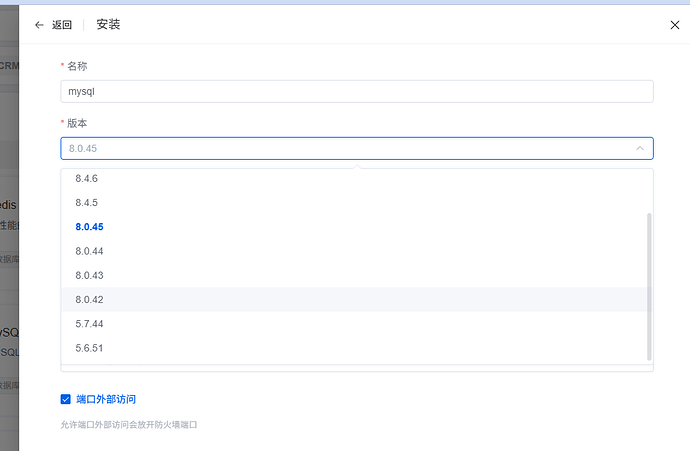Image resolution: width=690 pixels, height=451 pixels.
Task: Click the 端口外部访问 label text
Action: click(105, 399)
